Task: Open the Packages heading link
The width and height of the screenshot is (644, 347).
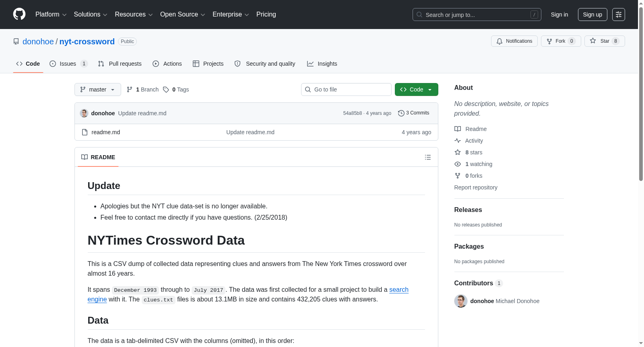Action: [469, 247]
